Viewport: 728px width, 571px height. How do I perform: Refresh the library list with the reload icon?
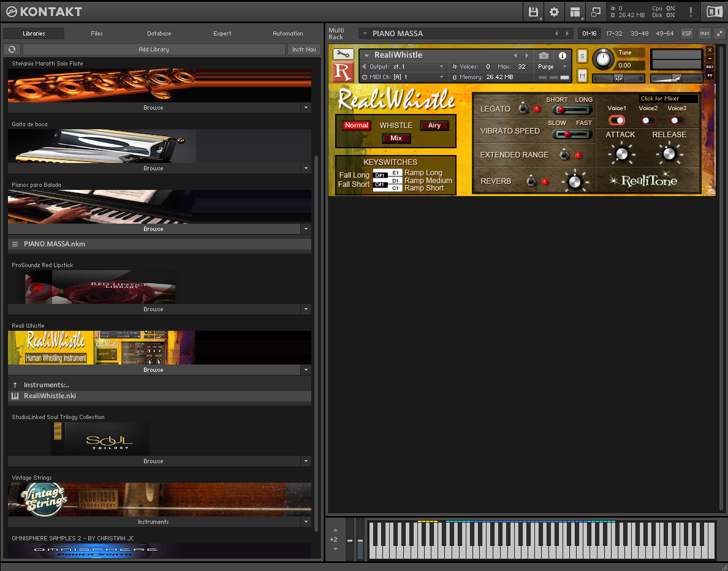pyautogui.click(x=12, y=49)
